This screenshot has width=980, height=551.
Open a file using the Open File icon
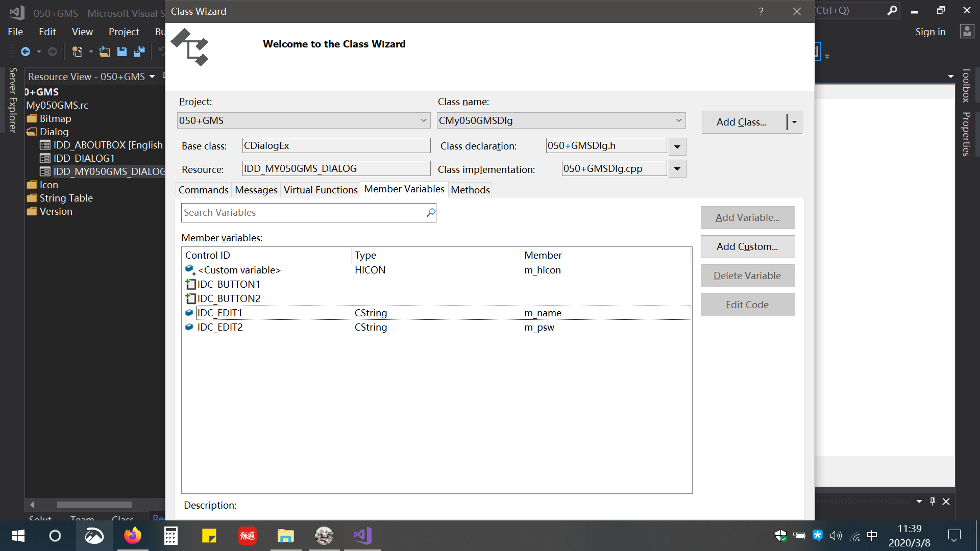(105, 52)
